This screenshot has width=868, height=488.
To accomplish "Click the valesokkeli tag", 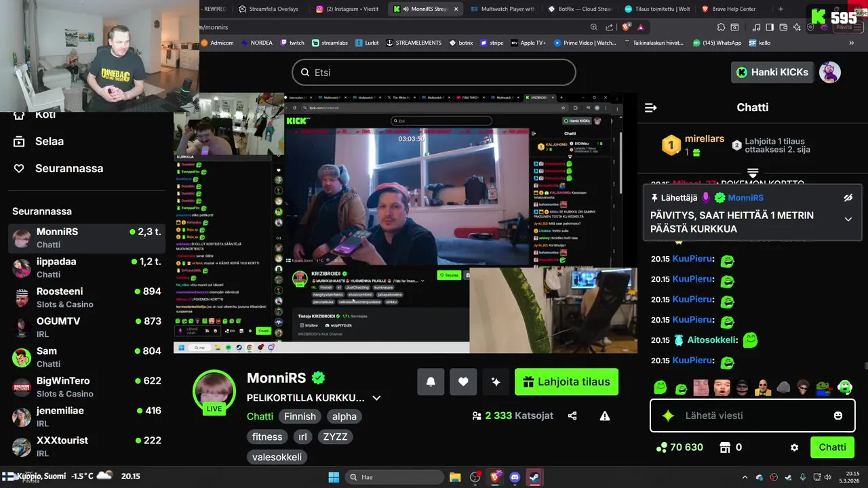I will [277, 457].
